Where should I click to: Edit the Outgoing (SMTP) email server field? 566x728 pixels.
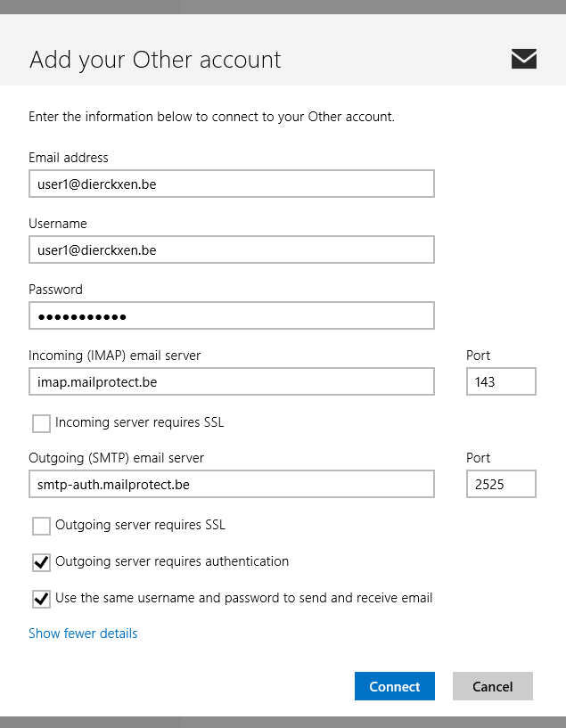click(x=232, y=484)
